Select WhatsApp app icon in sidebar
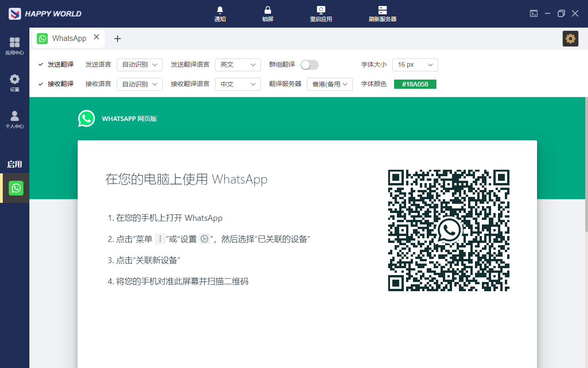This screenshot has height=368, width=588. pyautogui.click(x=16, y=188)
